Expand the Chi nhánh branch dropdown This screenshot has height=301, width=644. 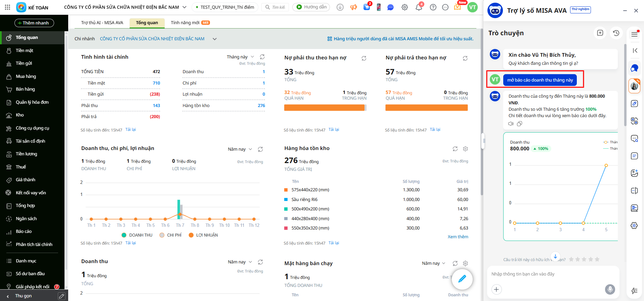point(215,39)
